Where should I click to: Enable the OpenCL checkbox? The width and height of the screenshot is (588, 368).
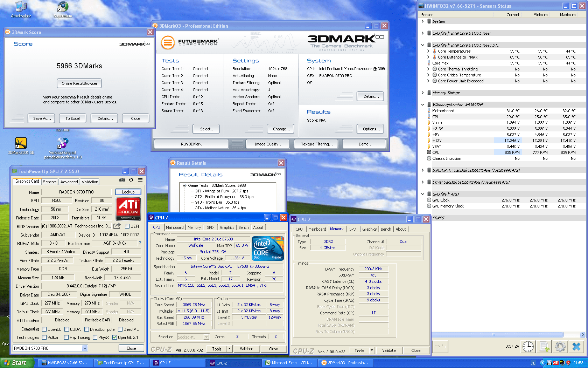pos(44,329)
